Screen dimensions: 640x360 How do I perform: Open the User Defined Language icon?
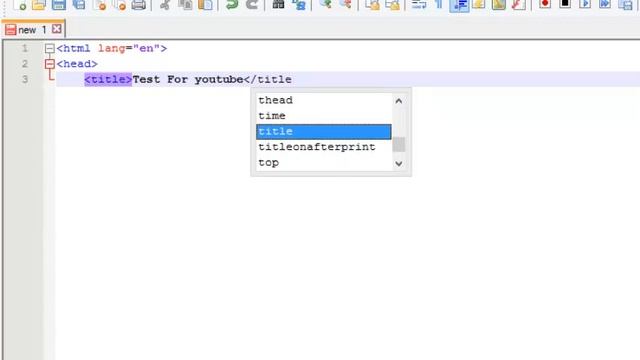pyautogui.click(x=479, y=4)
